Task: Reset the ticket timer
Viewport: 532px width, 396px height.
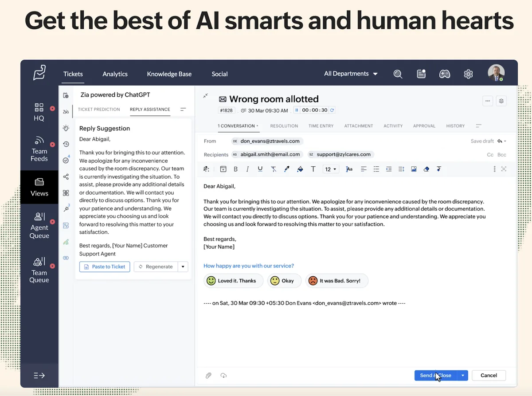Action: click(x=332, y=110)
